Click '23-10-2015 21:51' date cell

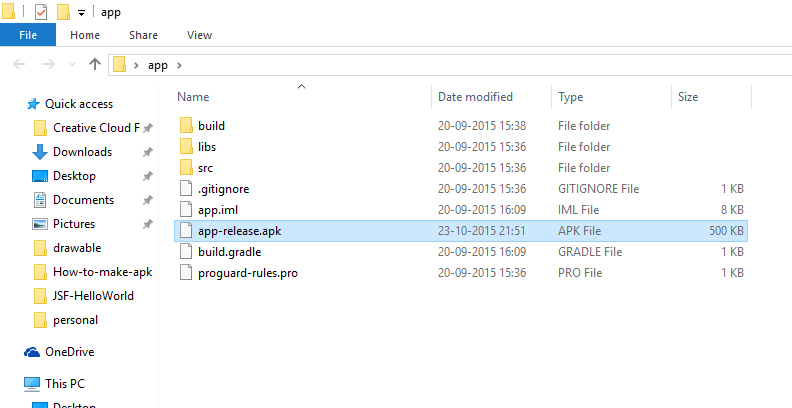482,231
